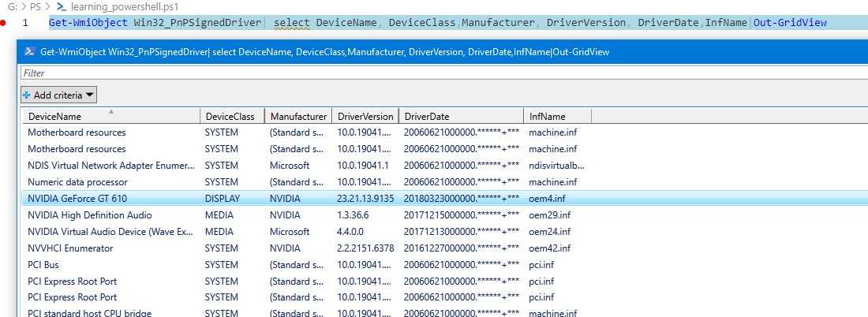Sort by the Manufacturer column header
The width and height of the screenshot is (868, 317).
297,117
